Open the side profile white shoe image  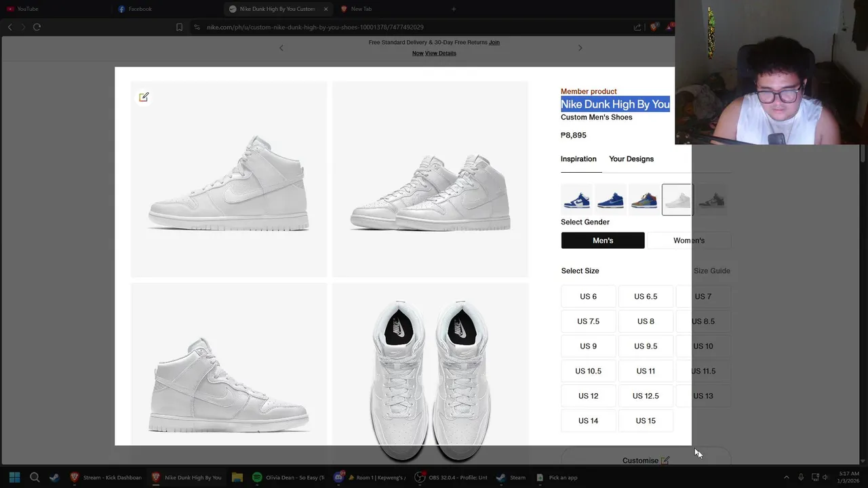pyautogui.click(x=229, y=179)
